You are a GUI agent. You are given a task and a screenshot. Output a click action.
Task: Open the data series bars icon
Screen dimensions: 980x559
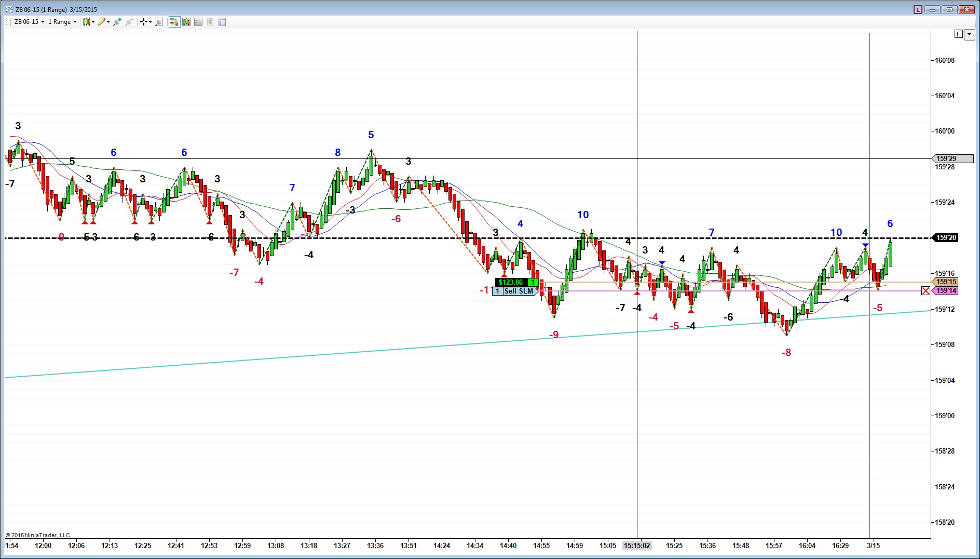click(x=186, y=22)
